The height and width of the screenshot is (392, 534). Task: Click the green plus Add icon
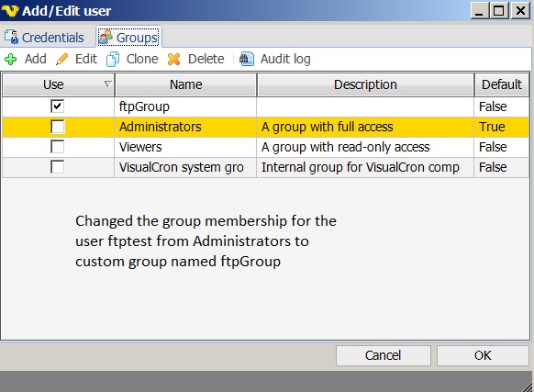point(11,60)
